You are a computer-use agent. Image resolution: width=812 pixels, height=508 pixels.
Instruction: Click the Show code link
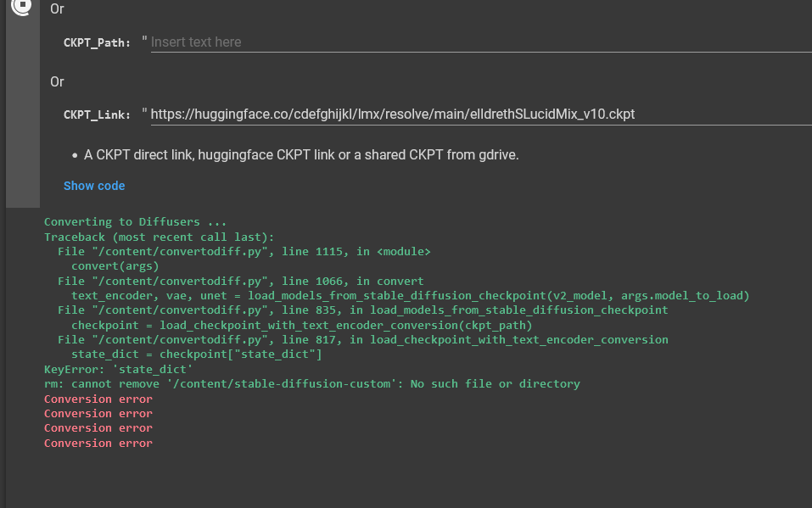94,186
